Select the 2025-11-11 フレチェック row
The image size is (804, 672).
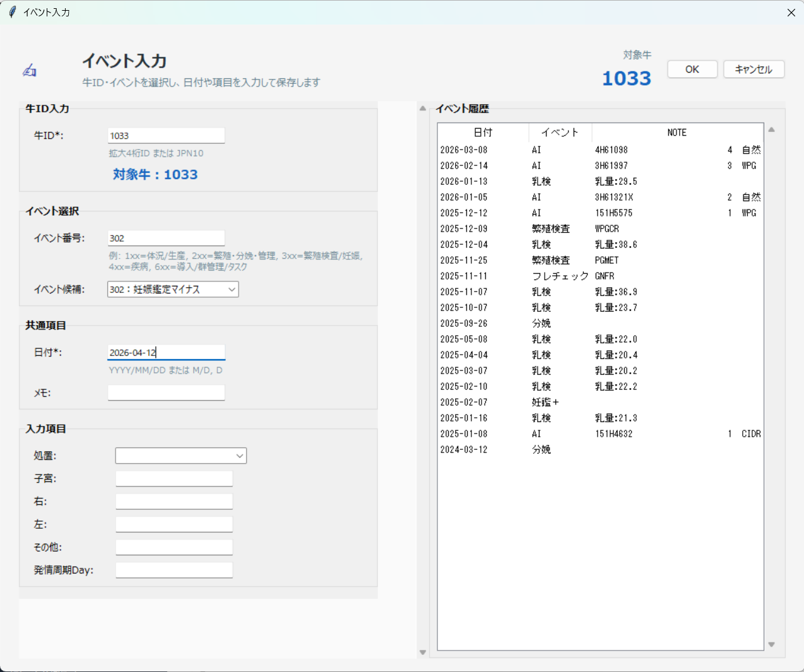click(x=600, y=276)
